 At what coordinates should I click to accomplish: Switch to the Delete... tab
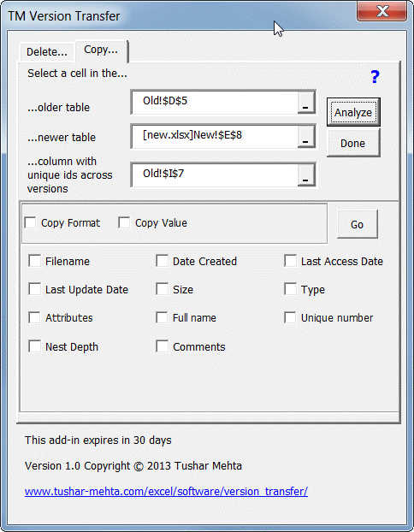pyautogui.click(x=47, y=52)
